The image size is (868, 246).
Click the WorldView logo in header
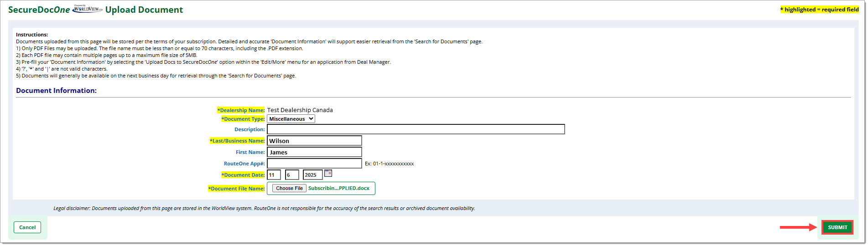point(88,9)
